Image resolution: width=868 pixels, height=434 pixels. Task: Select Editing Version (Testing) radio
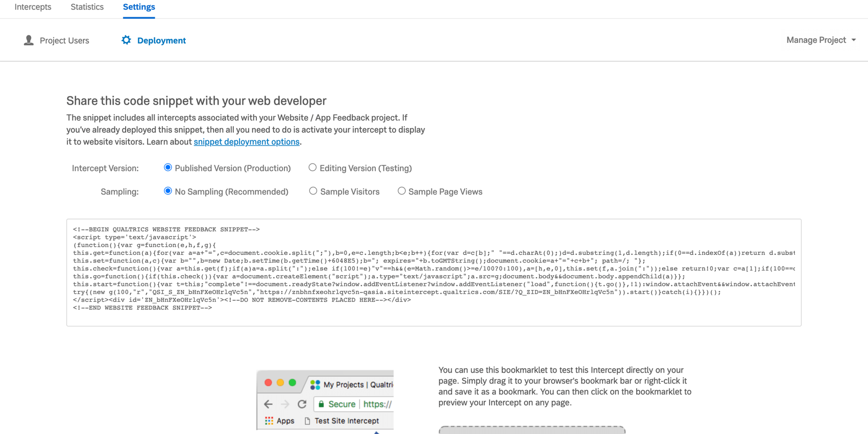tap(312, 167)
